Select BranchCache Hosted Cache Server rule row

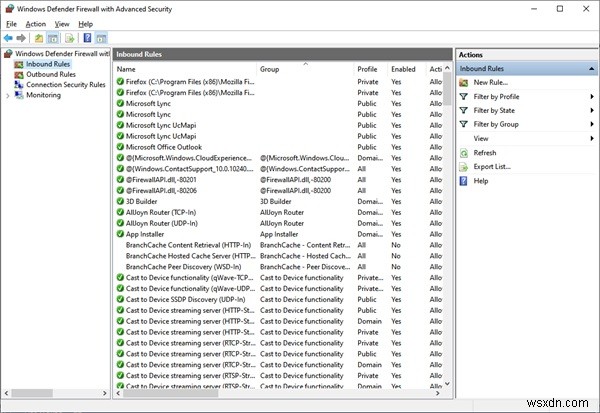[279, 256]
